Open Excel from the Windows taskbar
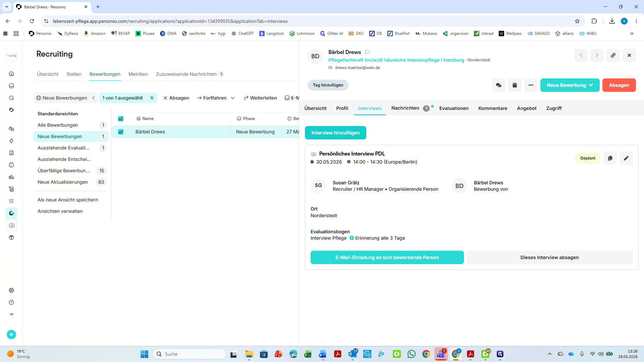 pos(308,354)
